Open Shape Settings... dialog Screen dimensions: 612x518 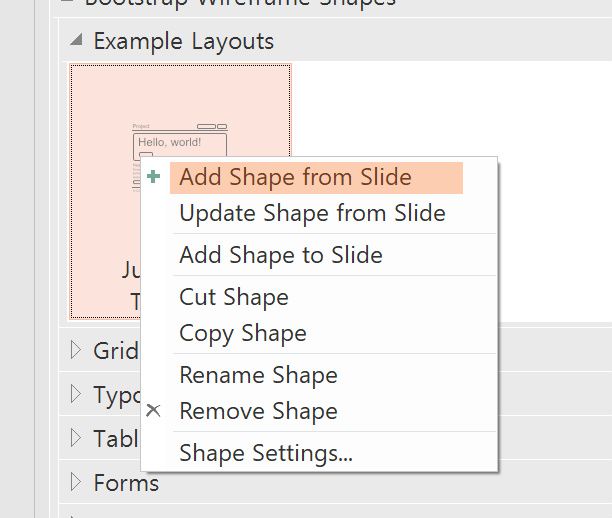click(x=266, y=453)
